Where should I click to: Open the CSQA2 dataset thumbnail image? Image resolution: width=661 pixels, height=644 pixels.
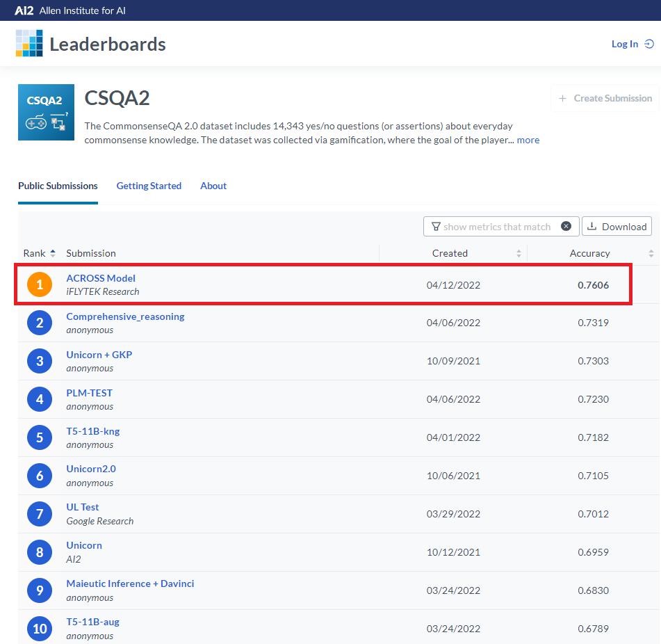tap(46, 112)
